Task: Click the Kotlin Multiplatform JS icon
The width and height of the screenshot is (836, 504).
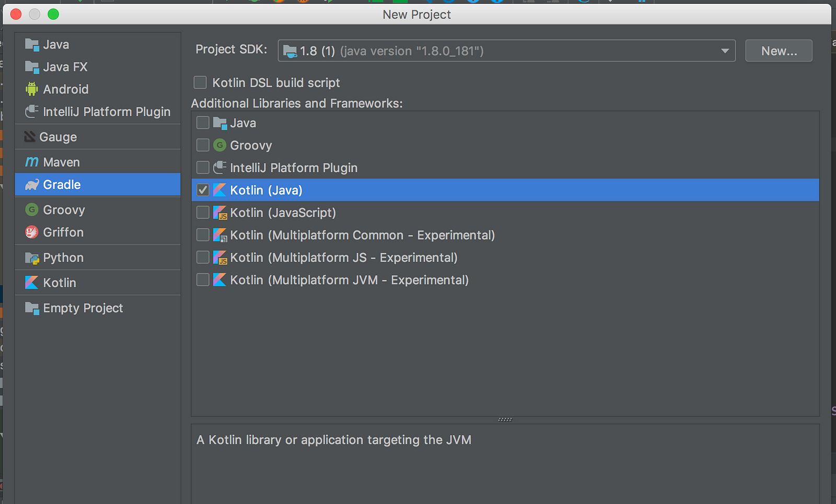Action: click(x=220, y=257)
